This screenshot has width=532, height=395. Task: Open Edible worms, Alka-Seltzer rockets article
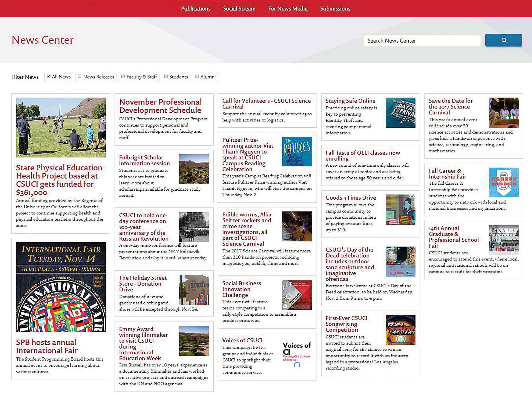pyautogui.click(x=248, y=229)
